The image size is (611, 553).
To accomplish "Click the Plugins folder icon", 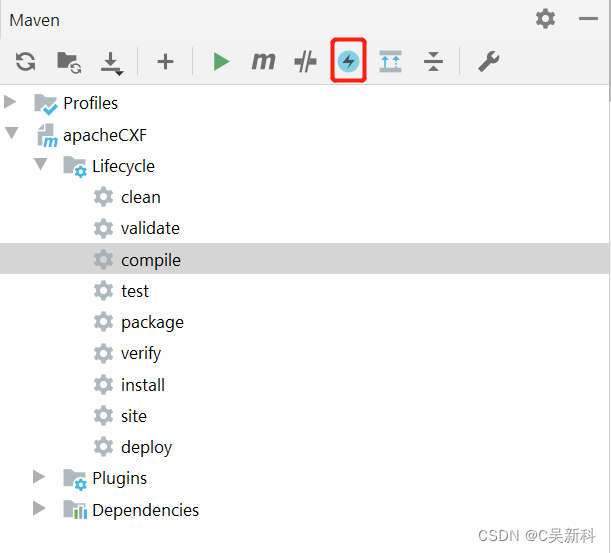I will point(75,480).
